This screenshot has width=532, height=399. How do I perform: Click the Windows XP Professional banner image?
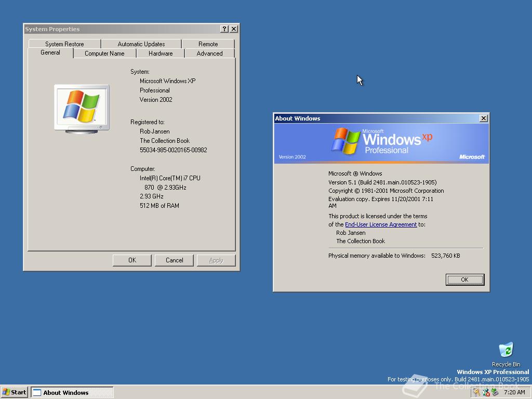381,143
